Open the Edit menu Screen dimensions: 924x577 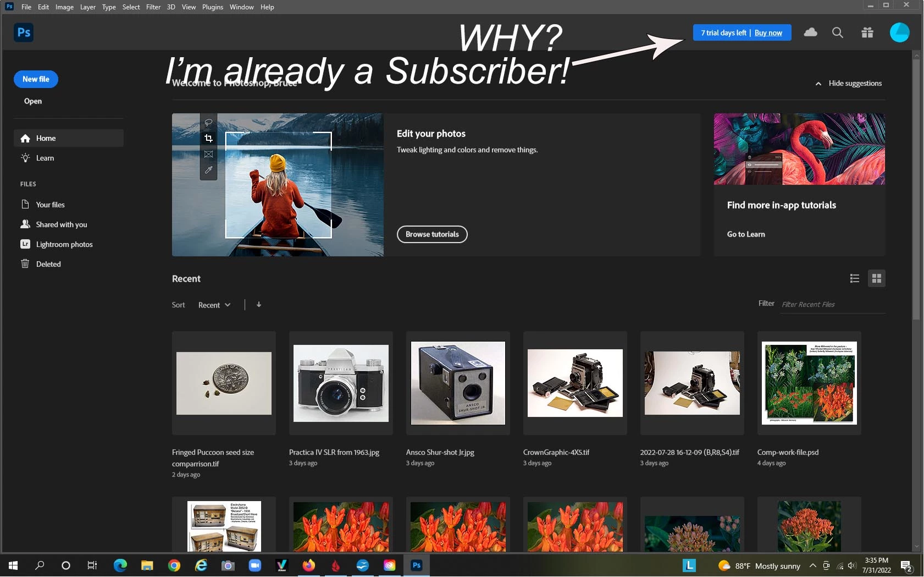click(43, 7)
